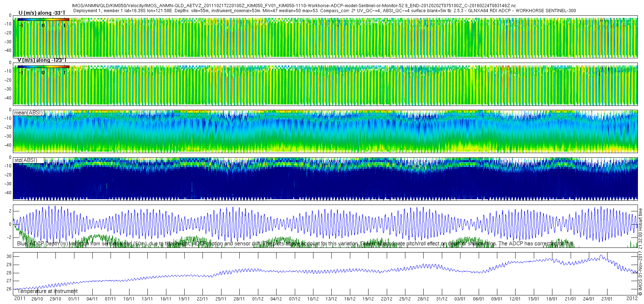Select the '31/12' date tick
This screenshot has width=644, height=304.
[x=442, y=299]
